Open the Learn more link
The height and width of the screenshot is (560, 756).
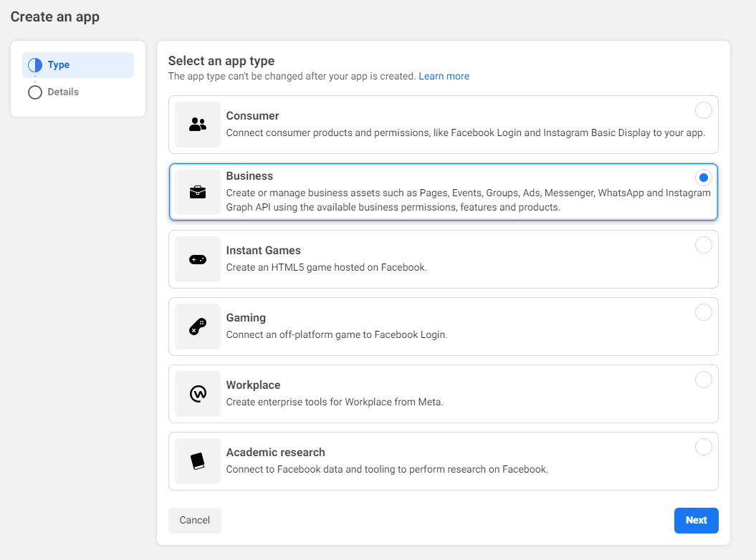444,76
